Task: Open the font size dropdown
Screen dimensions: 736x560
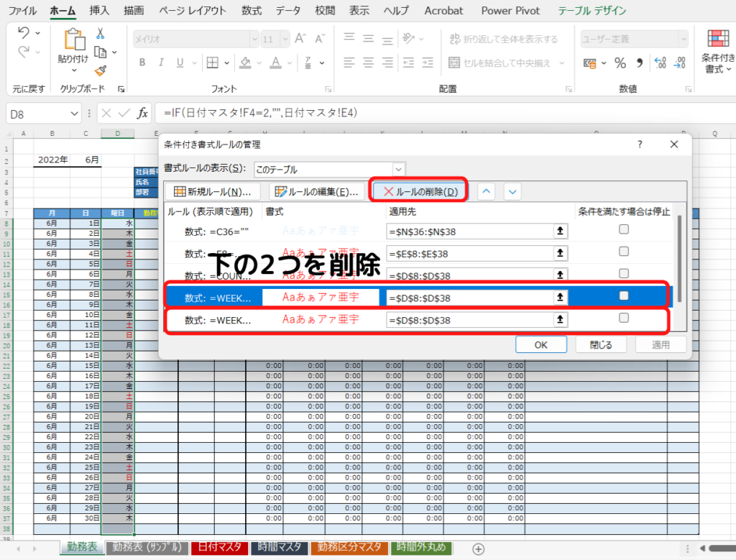Action: (285, 39)
